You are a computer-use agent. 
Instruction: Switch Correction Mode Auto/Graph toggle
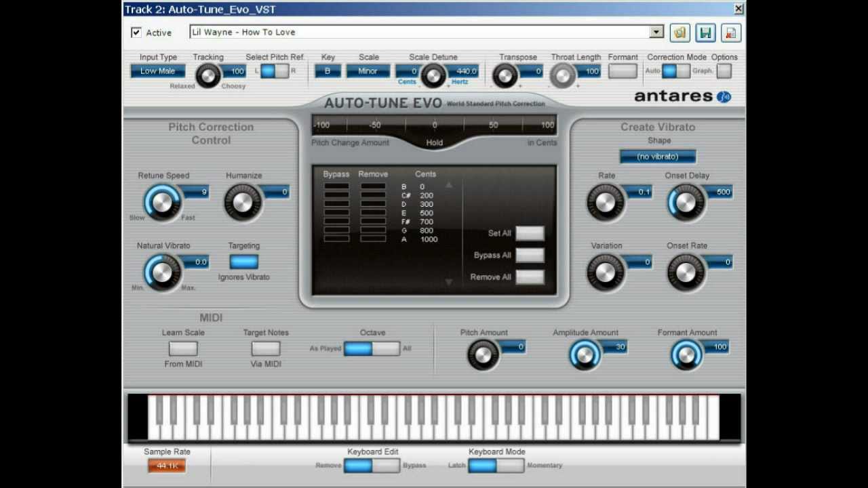click(676, 70)
